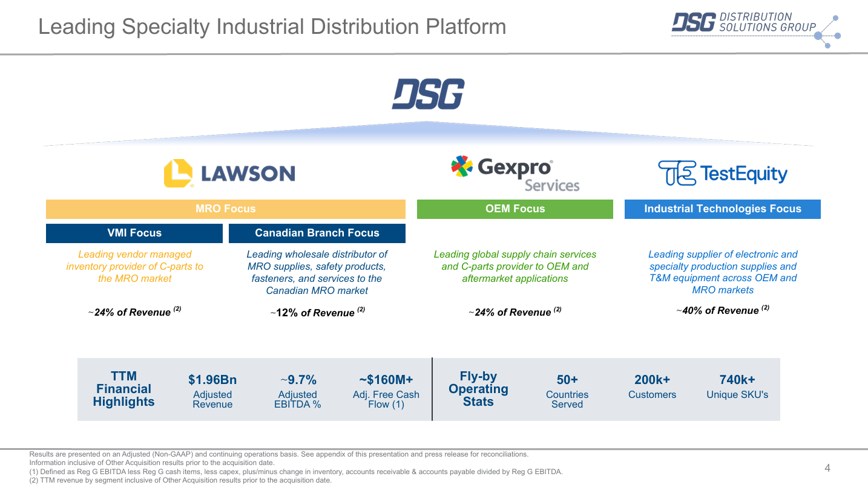This screenshot has height=485, width=868.
Task: Click '~24% of Revenue' under OEM Focus
Action: [x=515, y=311]
